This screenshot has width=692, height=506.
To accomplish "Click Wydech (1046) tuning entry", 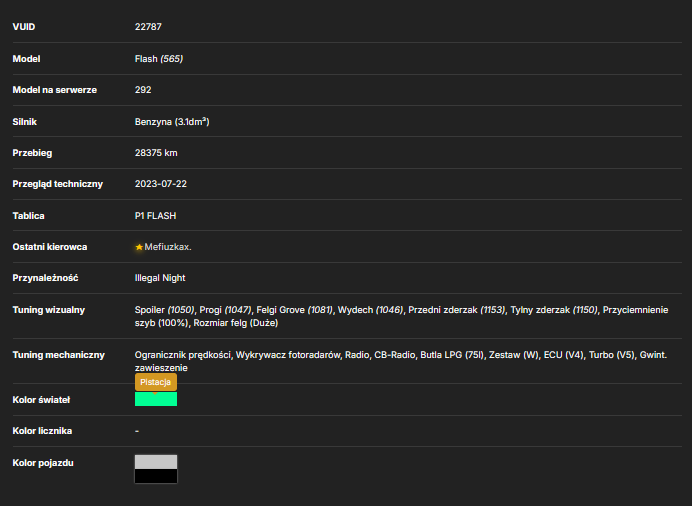I will tap(370, 310).
